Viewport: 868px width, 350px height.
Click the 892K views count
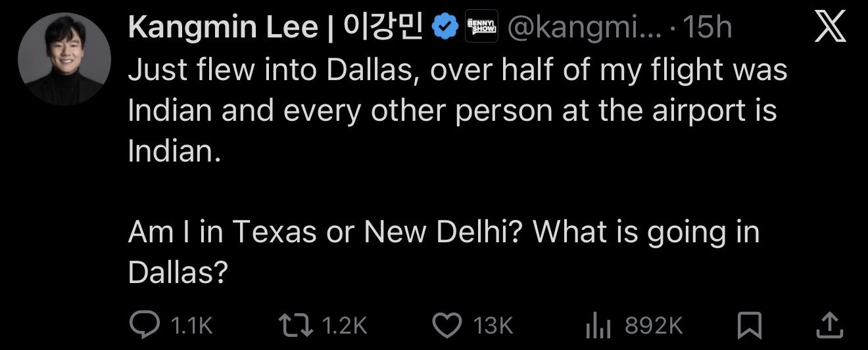[654, 325]
